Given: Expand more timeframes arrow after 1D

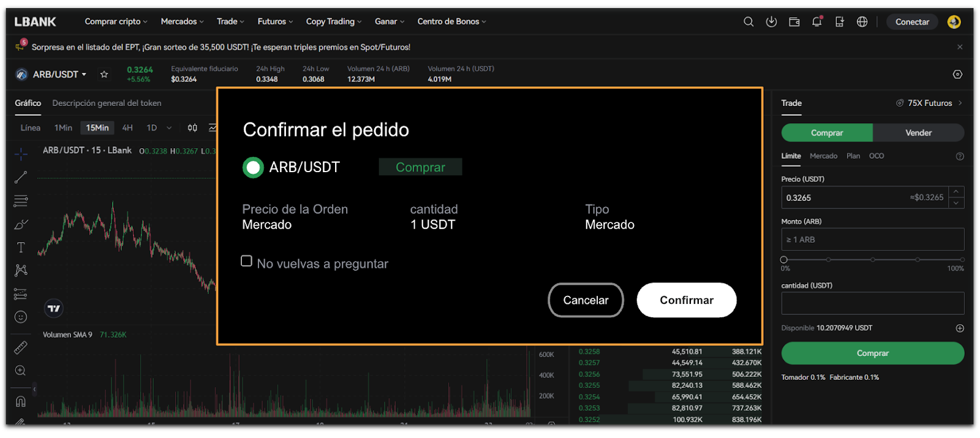Looking at the screenshot, I should [x=169, y=128].
